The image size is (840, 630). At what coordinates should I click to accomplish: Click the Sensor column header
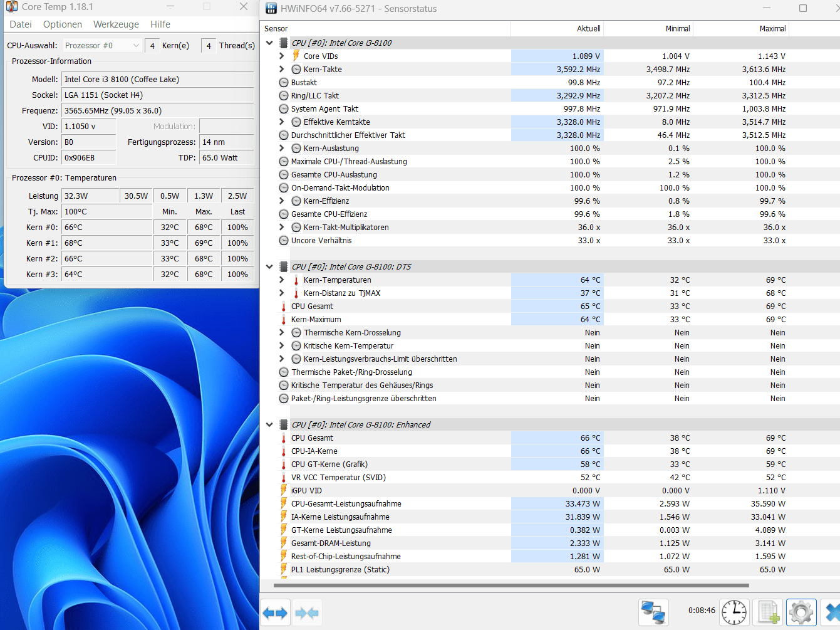[x=385, y=28]
